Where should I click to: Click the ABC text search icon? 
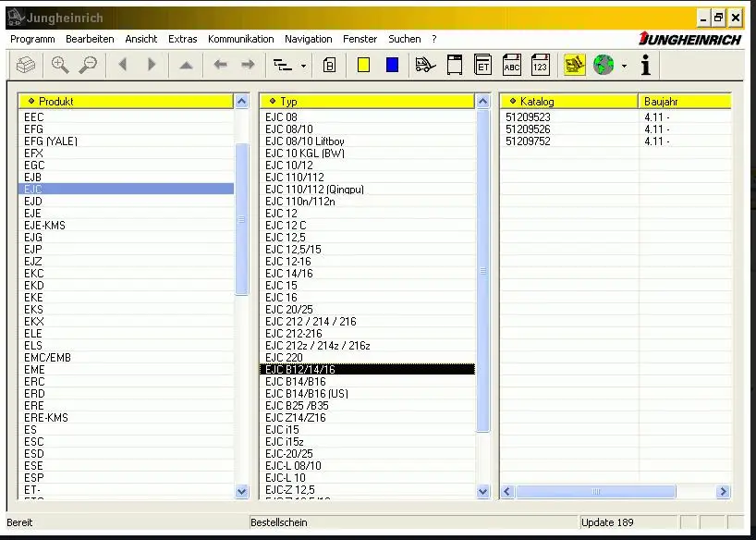coord(511,65)
